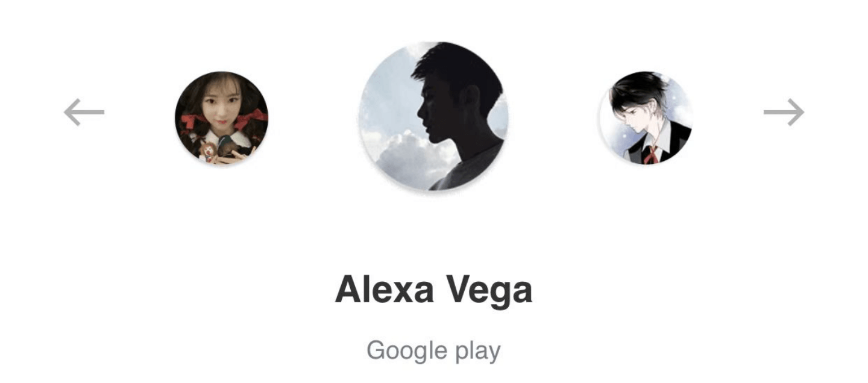Image resolution: width=868 pixels, height=383 pixels.
Task: Click the Google play subtitle text
Action: click(434, 350)
